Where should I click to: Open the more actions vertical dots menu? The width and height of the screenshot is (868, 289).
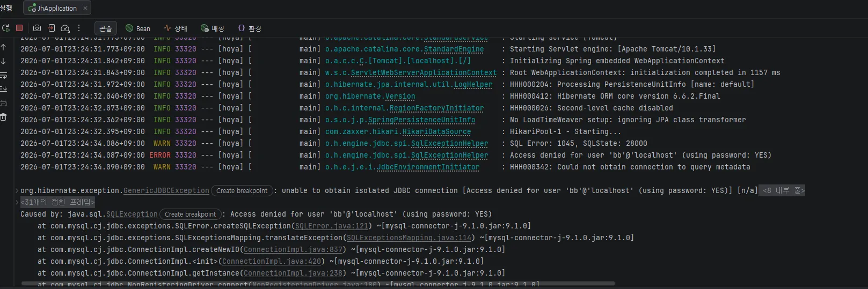pyautogui.click(x=79, y=28)
